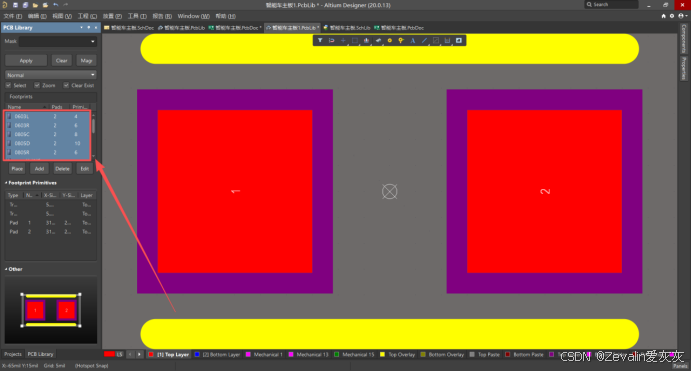Click the place dimension tool icon
The width and height of the screenshot is (692, 371).
click(448, 41)
